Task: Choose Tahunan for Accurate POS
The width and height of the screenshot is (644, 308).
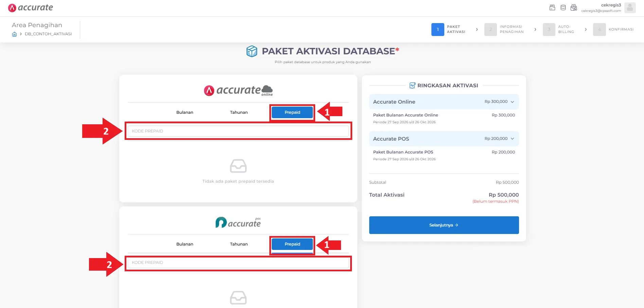Action: (239, 244)
